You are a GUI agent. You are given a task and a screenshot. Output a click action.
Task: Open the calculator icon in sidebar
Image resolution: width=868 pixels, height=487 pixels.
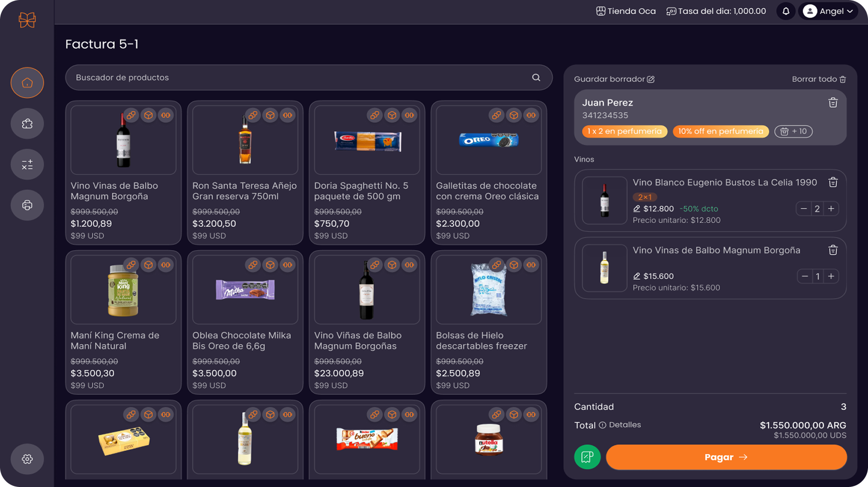point(27,164)
